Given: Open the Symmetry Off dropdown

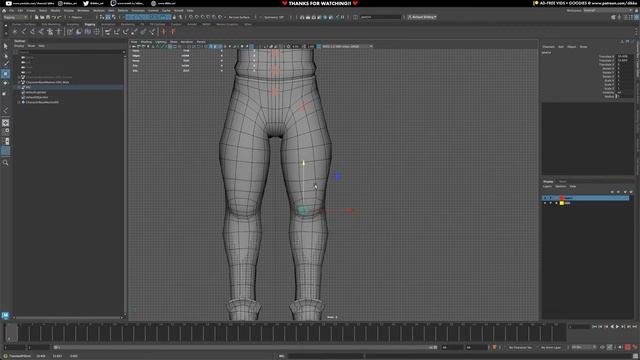Looking at the screenshot, I should click(274, 17).
